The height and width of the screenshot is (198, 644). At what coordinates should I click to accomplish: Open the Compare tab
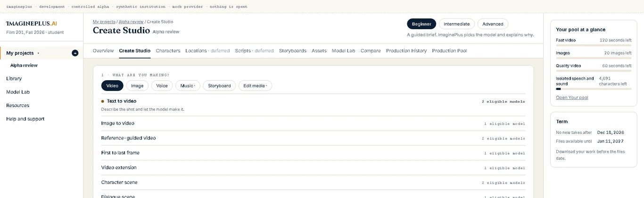pyautogui.click(x=371, y=51)
